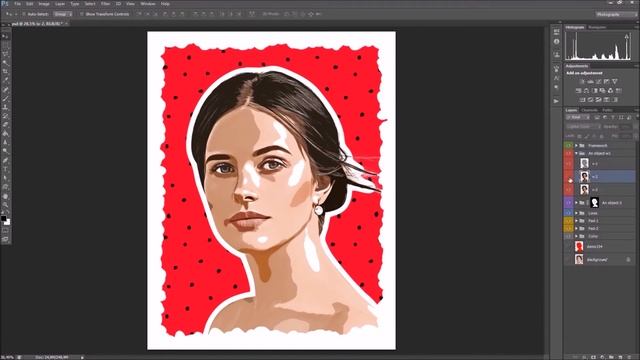Click the mask thumbnail on An object group

point(594,202)
